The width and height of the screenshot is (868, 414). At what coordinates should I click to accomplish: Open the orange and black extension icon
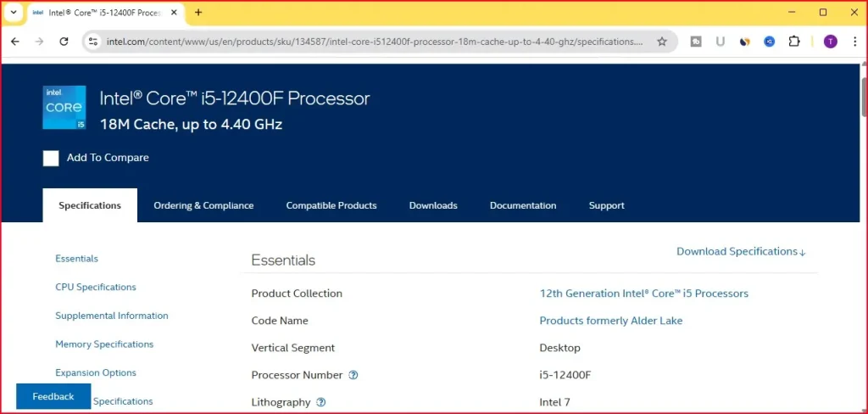[x=744, y=42]
